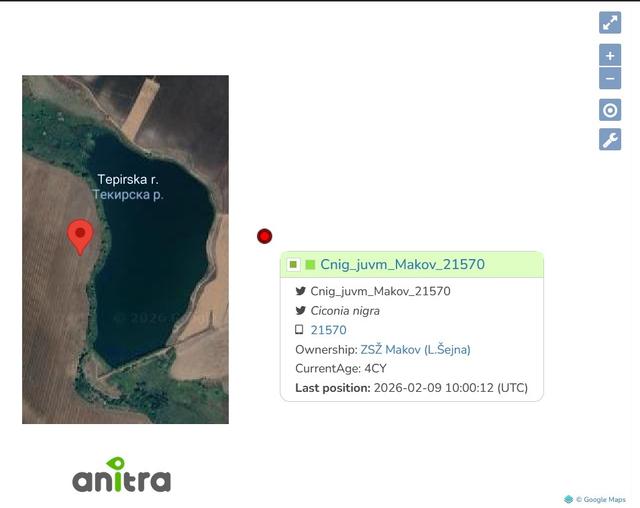Screen dimensions: 640x508
Task: Click the map layers icon near Google Maps
Action: pos(568,499)
